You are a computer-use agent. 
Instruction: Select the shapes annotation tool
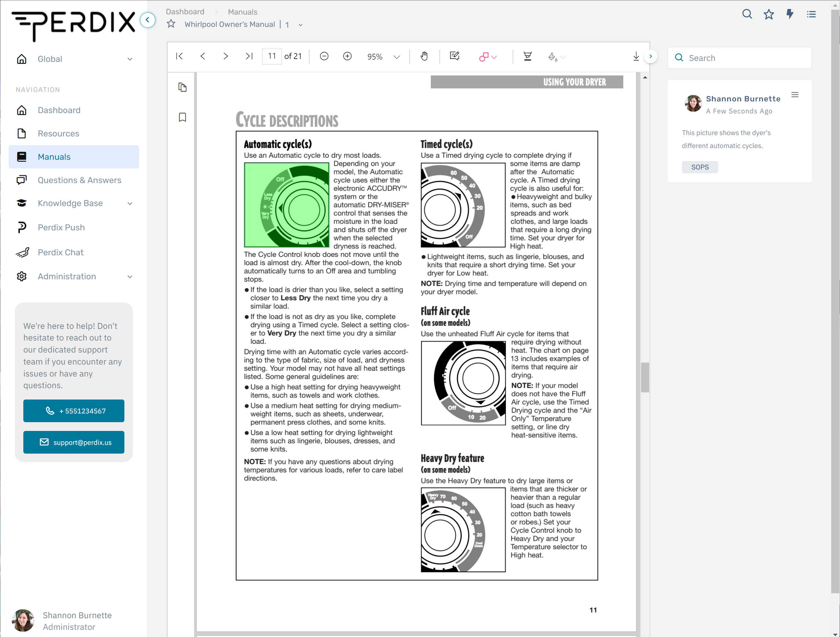pyautogui.click(x=483, y=57)
